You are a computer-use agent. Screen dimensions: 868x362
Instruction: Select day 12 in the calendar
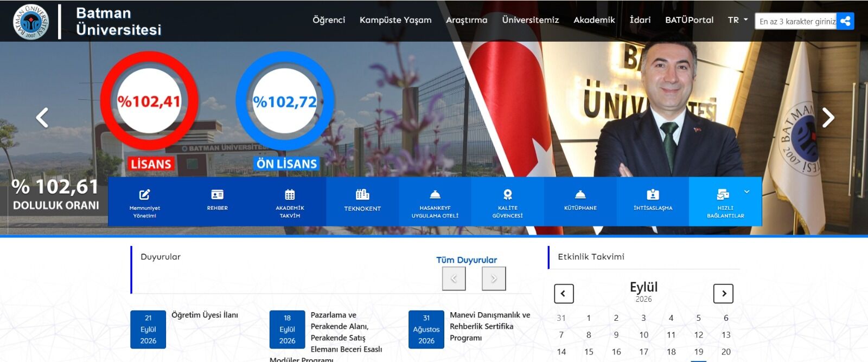click(699, 335)
